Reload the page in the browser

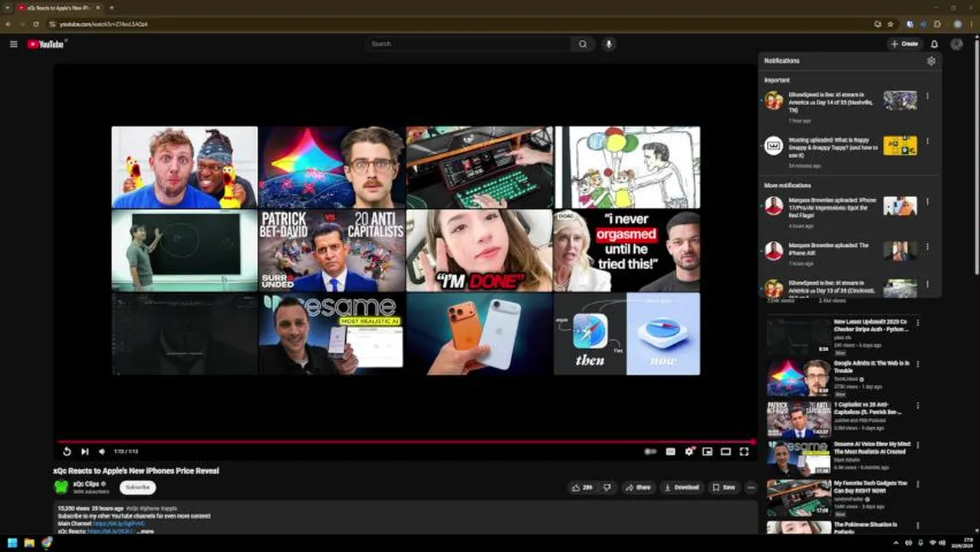click(x=35, y=24)
